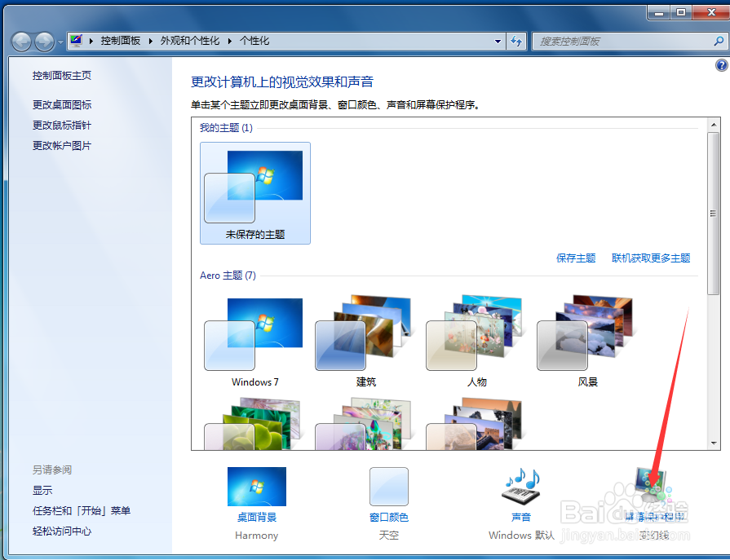Click the back navigation arrow
The width and height of the screenshot is (730, 560).
click(x=20, y=41)
